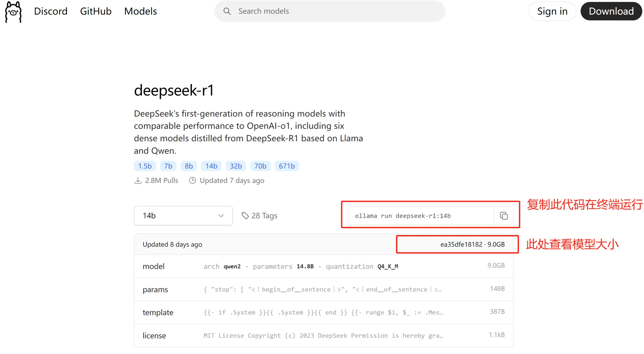
Task: Copy the ollama run command
Action: tap(504, 216)
